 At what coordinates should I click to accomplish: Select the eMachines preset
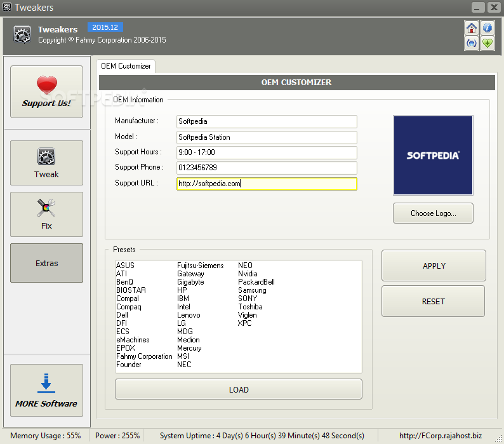click(133, 340)
